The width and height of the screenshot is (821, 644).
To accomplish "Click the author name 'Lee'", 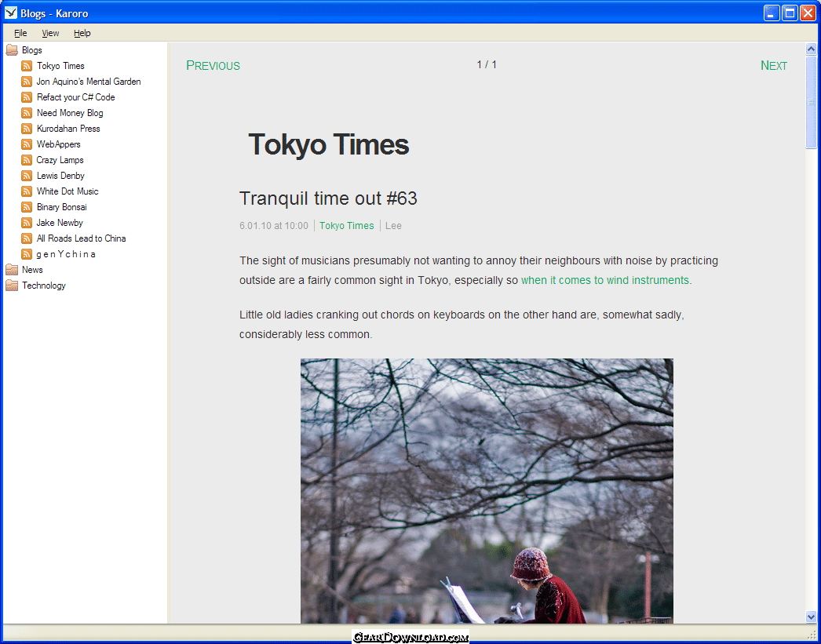I will 394,225.
